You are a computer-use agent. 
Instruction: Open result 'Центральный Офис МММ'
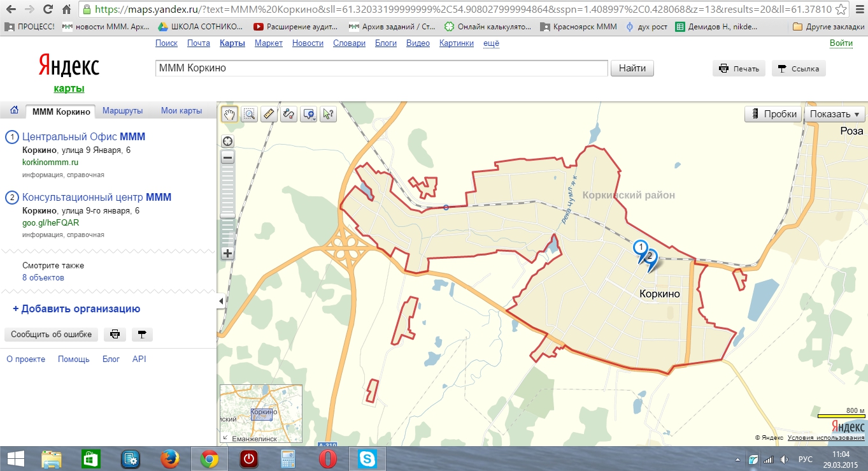[x=83, y=136]
